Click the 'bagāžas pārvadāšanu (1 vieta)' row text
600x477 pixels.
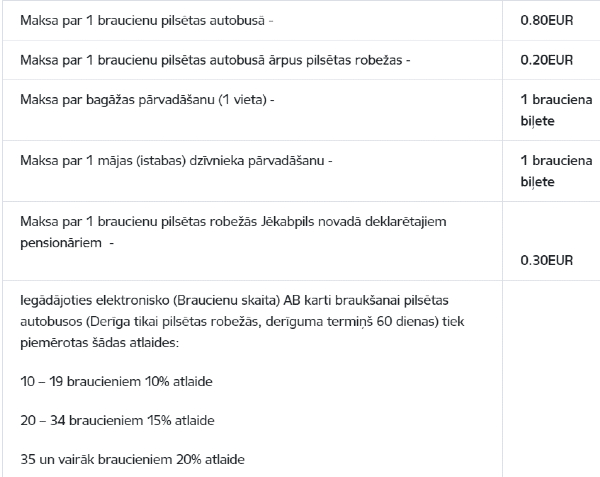(x=176, y=99)
